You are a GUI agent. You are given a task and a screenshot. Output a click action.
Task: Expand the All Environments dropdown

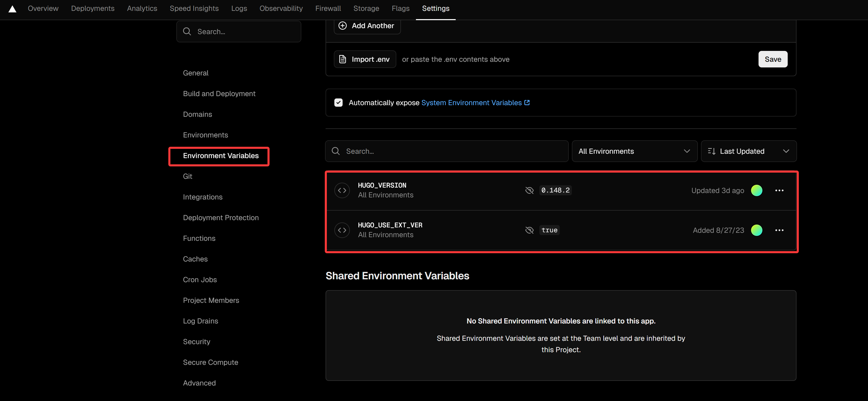pos(634,151)
